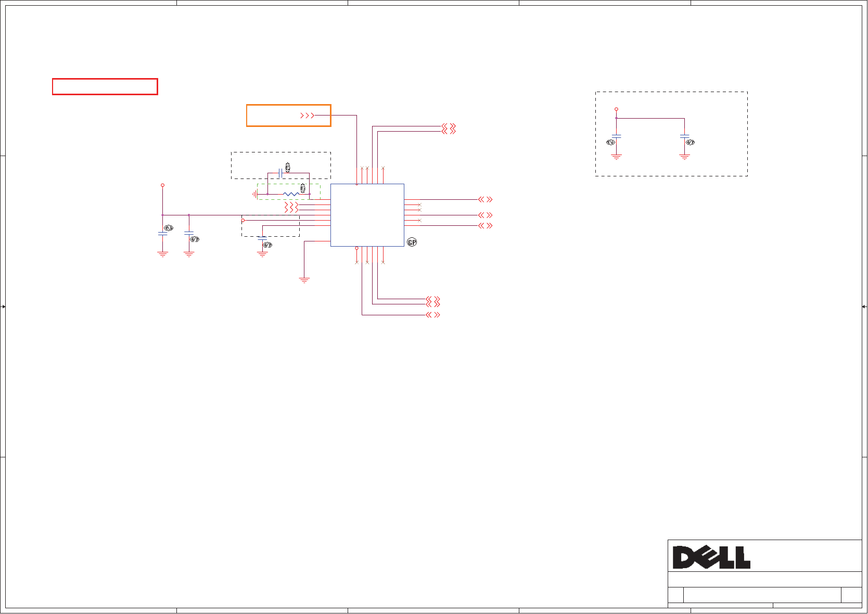This screenshot has height=614, width=868.
Task: Click the triple-arrow connector inside orange box
Action: pos(308,116)
